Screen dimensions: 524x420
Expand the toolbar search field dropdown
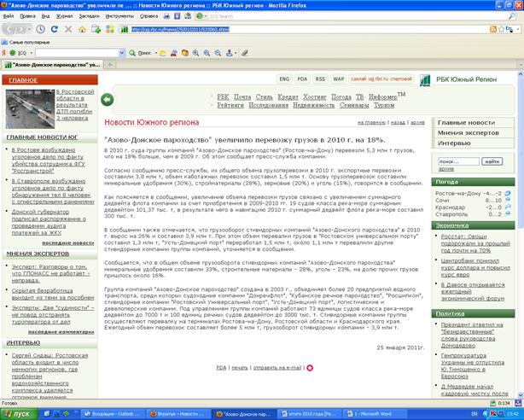[122, 53]
